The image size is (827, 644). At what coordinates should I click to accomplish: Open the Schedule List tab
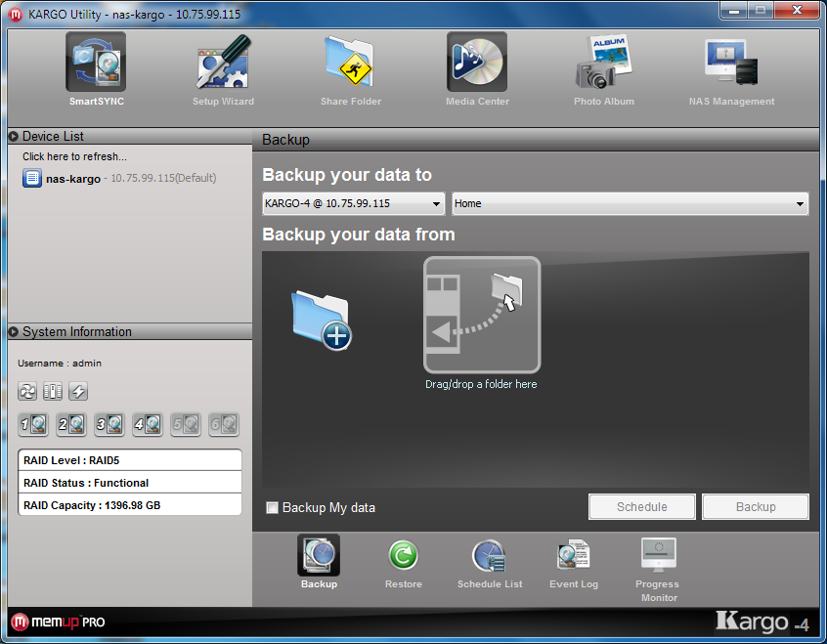(490, 562)
